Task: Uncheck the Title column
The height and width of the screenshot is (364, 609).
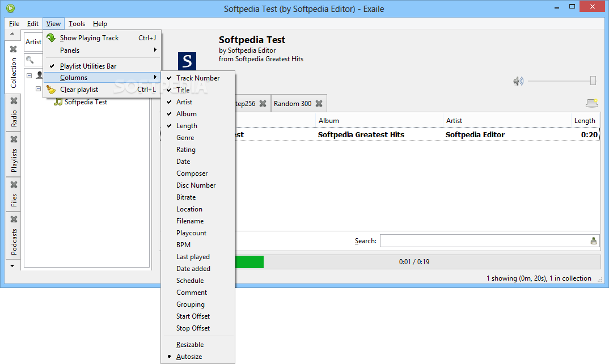Action: click(198, 90)
